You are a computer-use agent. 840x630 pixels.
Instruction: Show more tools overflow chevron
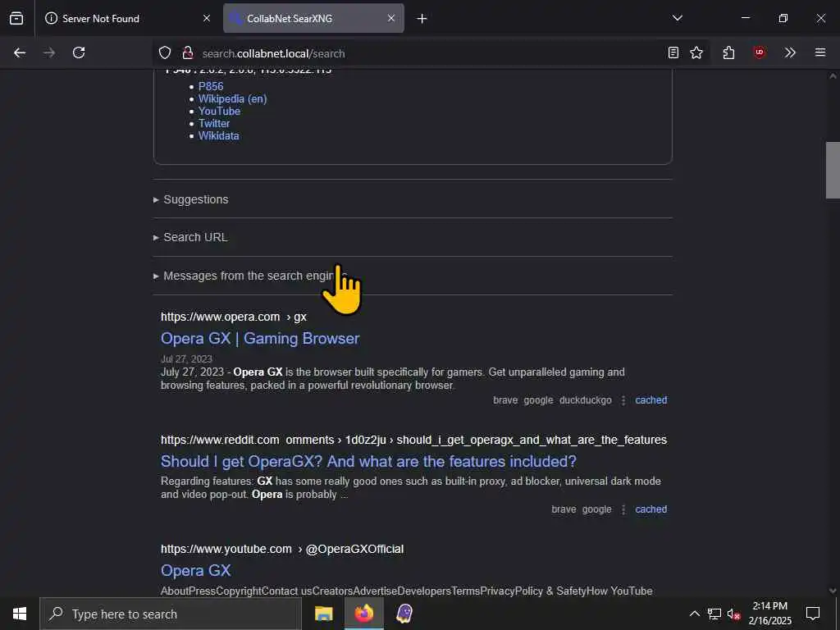790,52
